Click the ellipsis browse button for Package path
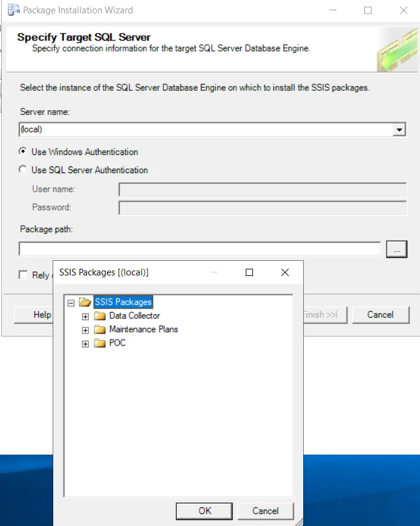The image size is (420, 526). (396, 249)
